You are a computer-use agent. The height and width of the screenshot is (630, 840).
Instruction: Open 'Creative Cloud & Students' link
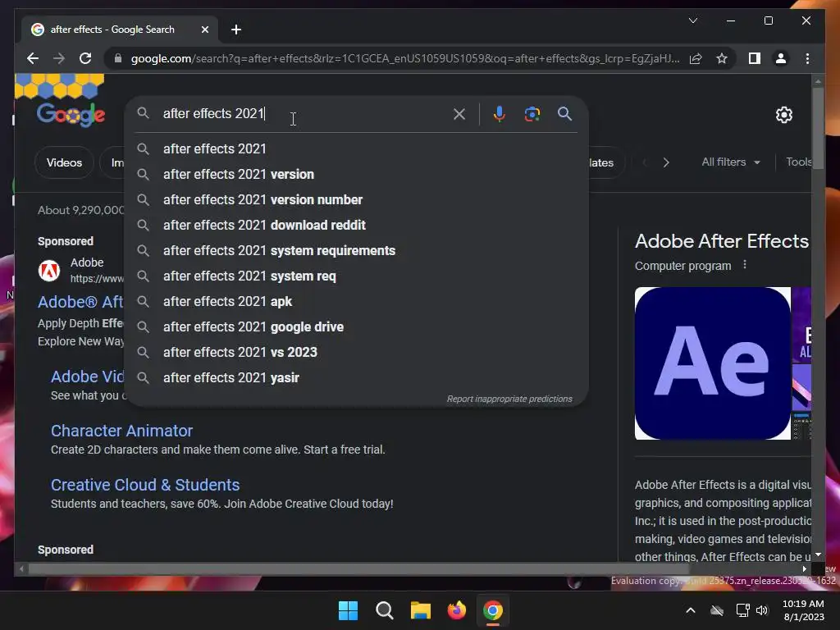tap(145, 485)
